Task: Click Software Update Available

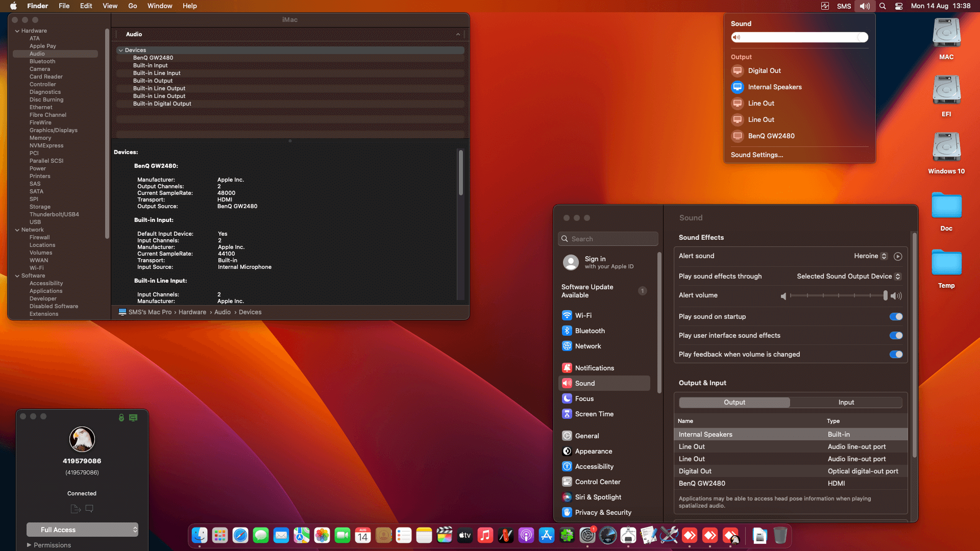Action: pos(604,291)
